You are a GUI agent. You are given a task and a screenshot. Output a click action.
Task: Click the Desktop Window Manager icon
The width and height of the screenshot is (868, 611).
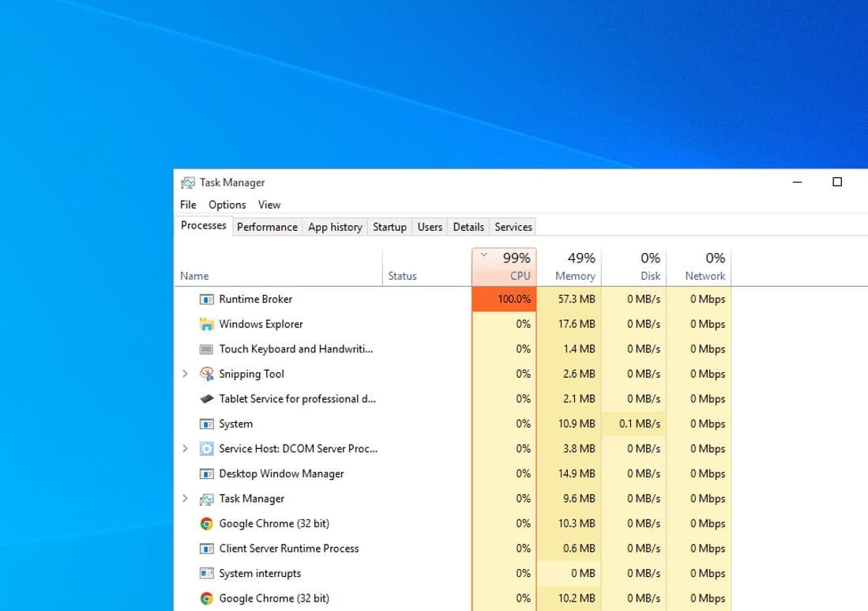coord(206,473)
